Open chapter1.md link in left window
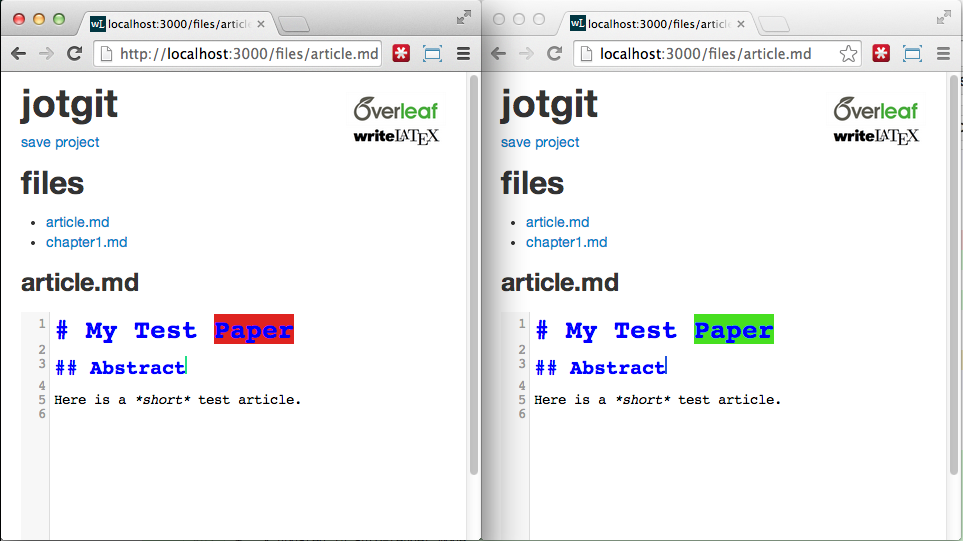 (x=87, y=242)
